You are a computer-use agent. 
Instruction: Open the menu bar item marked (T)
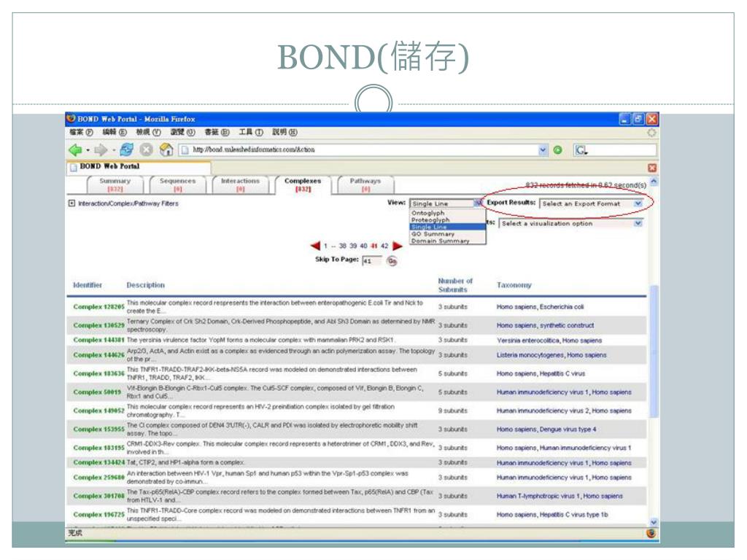pos(251,133)
